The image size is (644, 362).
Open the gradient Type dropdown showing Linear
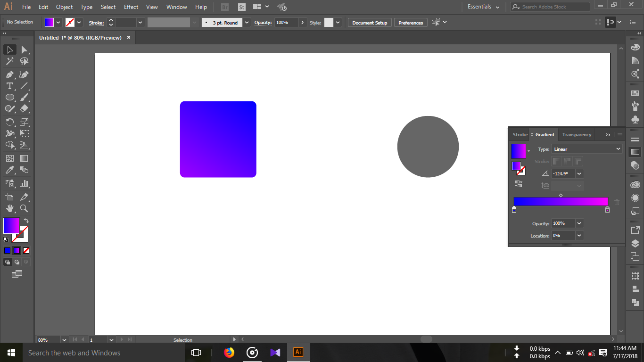click(x=586, y=149)
